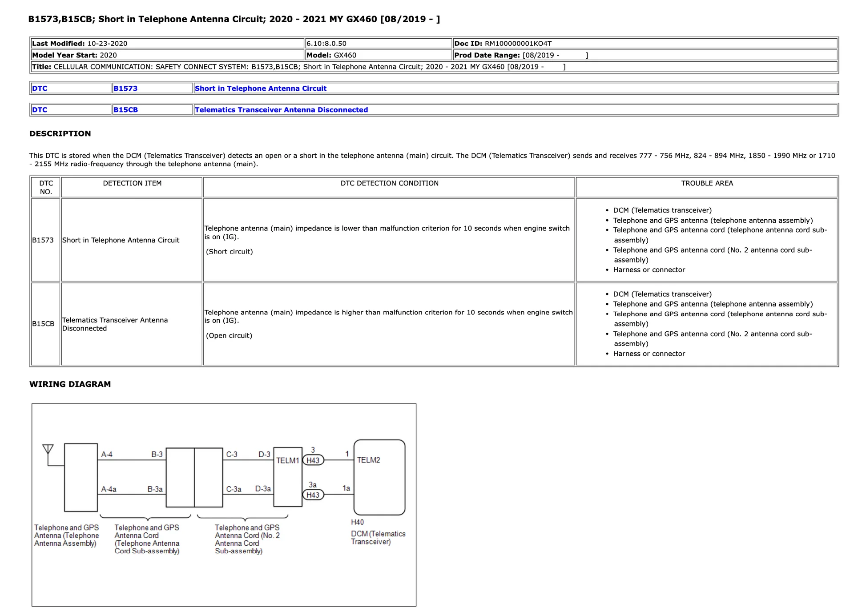Click the B15CB DTC code link

125,109
